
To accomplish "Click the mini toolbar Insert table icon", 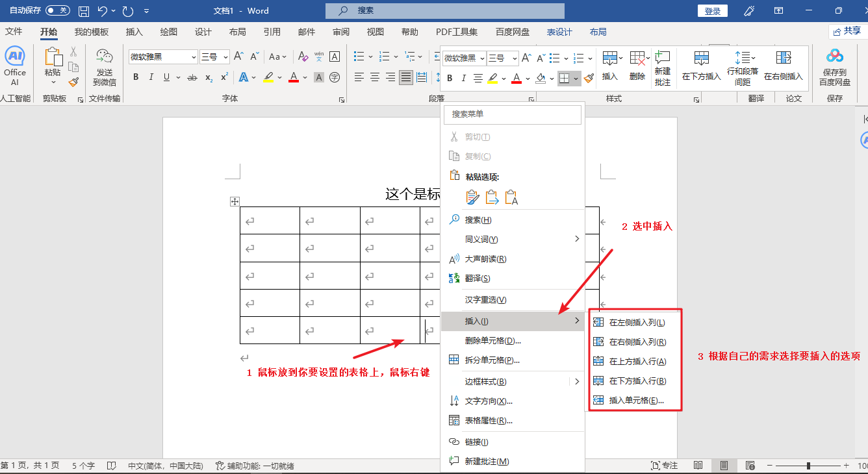I will [x=610, y=59].
